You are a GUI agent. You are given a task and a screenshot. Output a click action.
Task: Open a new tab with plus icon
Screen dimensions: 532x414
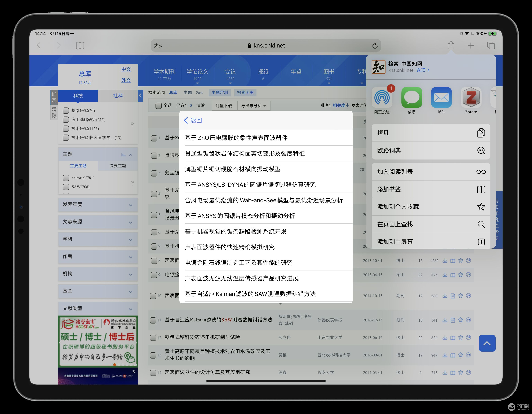471,46
